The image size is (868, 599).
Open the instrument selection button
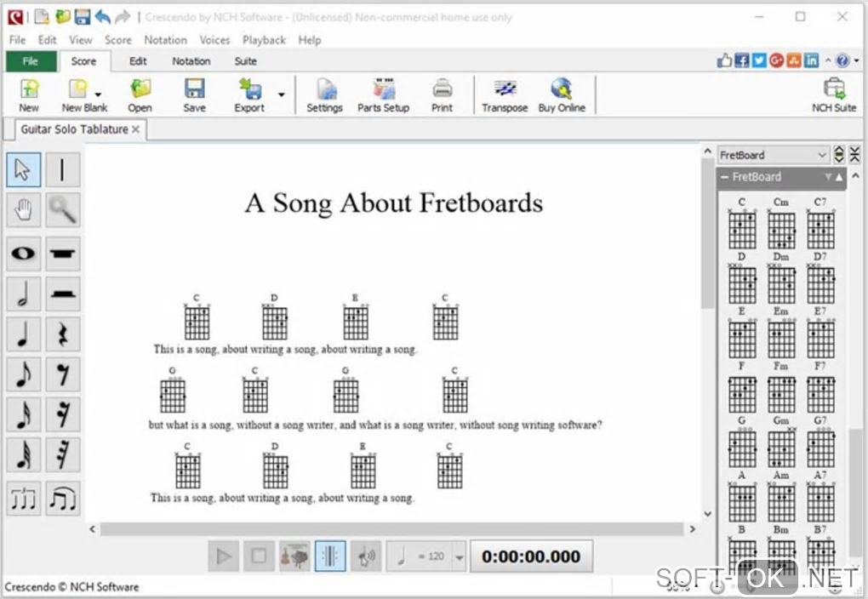[x=294, y=556]
